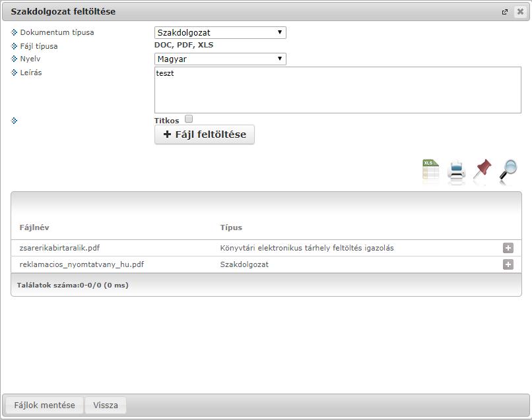Screen dimensions: 532x420
Task: Click the Leírás label
Action: pyautogui.click(x=31, y=73)
